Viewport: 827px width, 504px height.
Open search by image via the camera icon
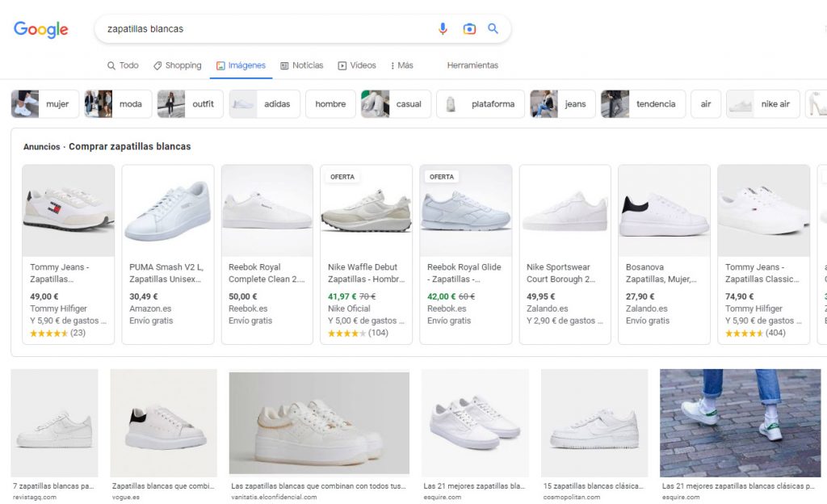[x=469, y=28]
